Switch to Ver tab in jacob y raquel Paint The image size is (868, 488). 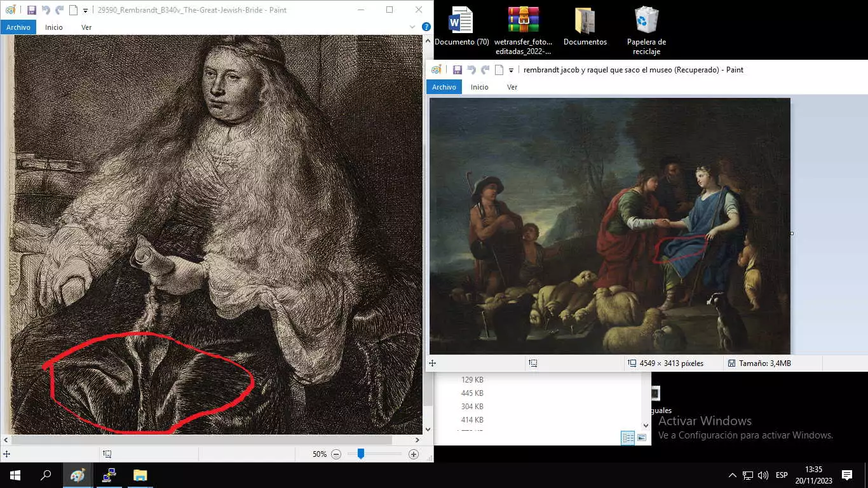point(512,87)
